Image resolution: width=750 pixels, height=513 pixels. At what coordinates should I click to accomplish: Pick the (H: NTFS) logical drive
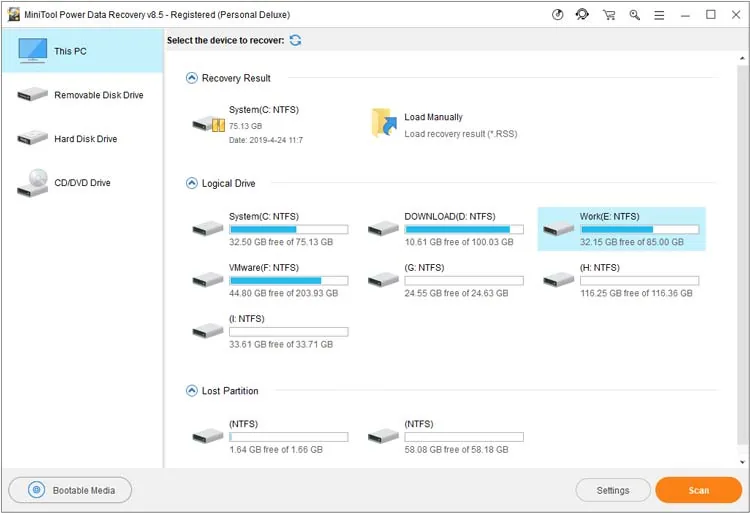[621, 280]
